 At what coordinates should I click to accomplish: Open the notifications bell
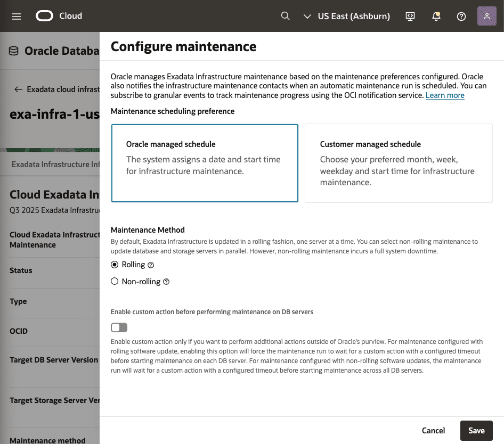coord(436,17)
